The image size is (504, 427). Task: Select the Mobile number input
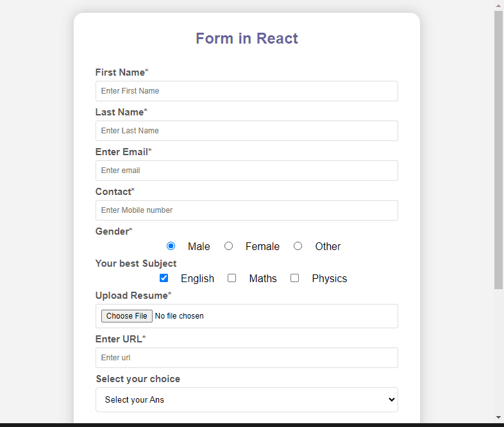point(246,210)
